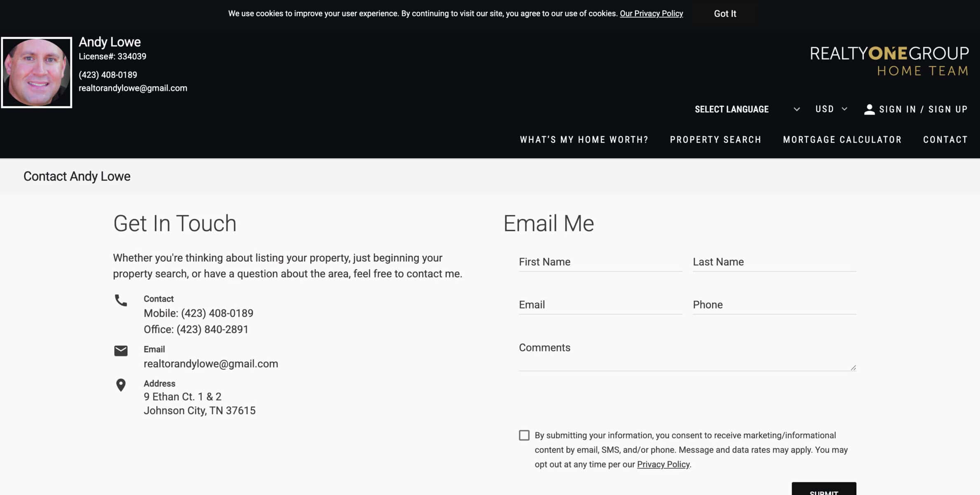Open the Mortgage Calculator page
The height and width of the screenshot is (495, 980).
pyautogui.click(x=842, y=140)
